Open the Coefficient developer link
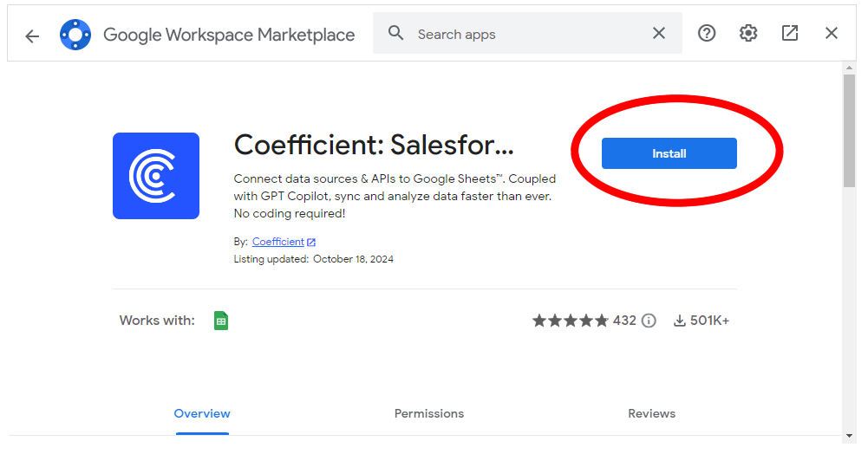 (x=278, y=242)
